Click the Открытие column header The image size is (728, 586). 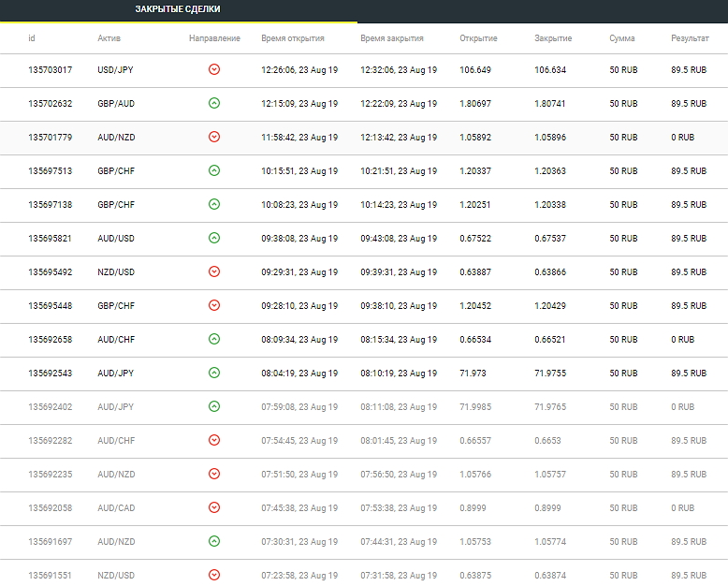(478, 38)
